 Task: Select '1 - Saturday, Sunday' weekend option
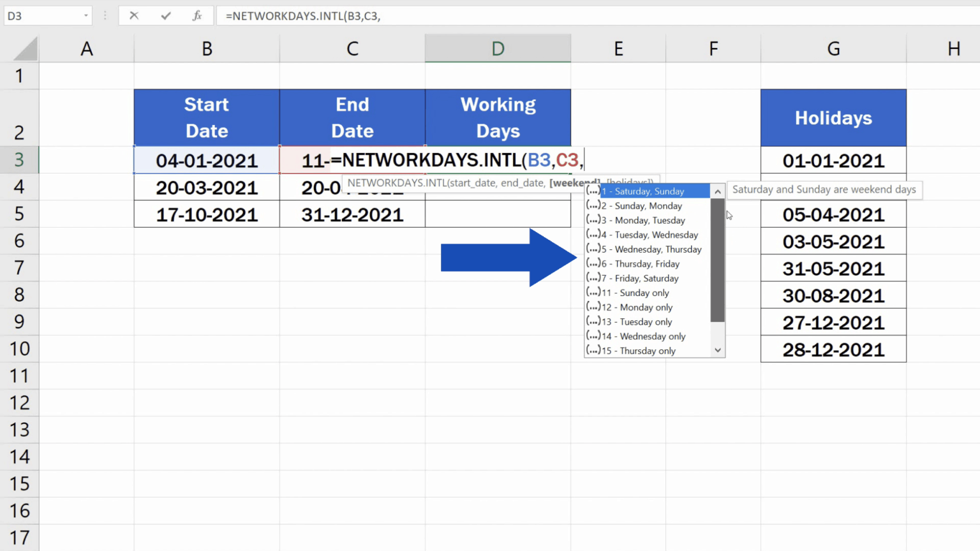pyautogui.click(x=648, y=191)
